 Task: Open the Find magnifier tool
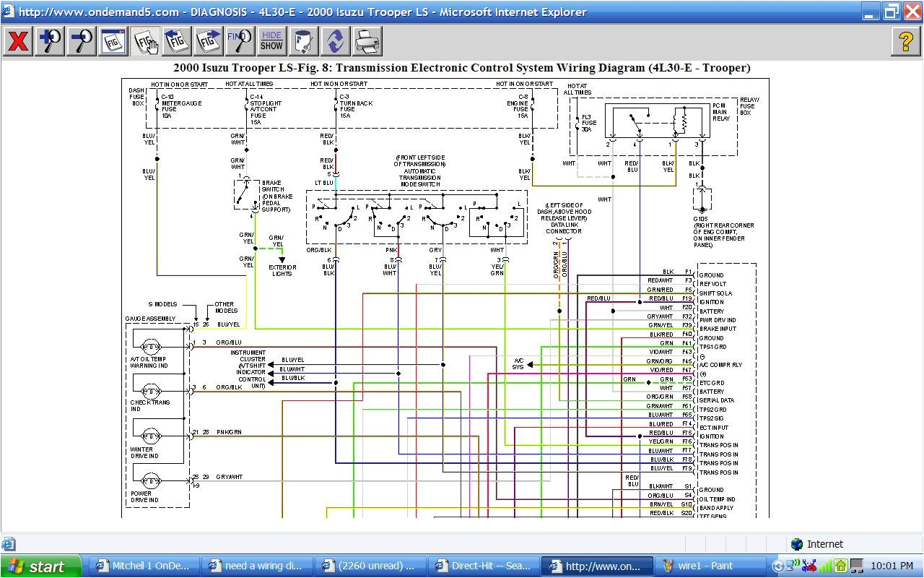(239, 41)
